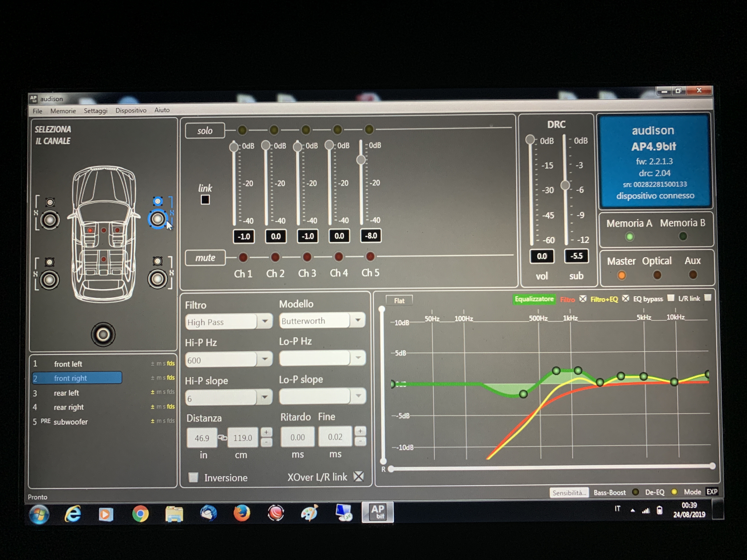Open the Settaggi menu
Screen dimensions: 747x560
(x=96, y=111)
